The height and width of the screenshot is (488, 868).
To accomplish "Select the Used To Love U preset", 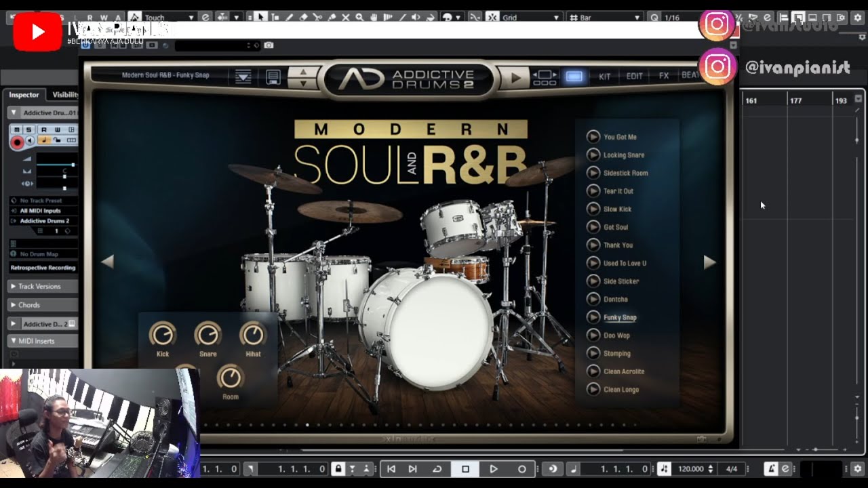I will (625, 263).
